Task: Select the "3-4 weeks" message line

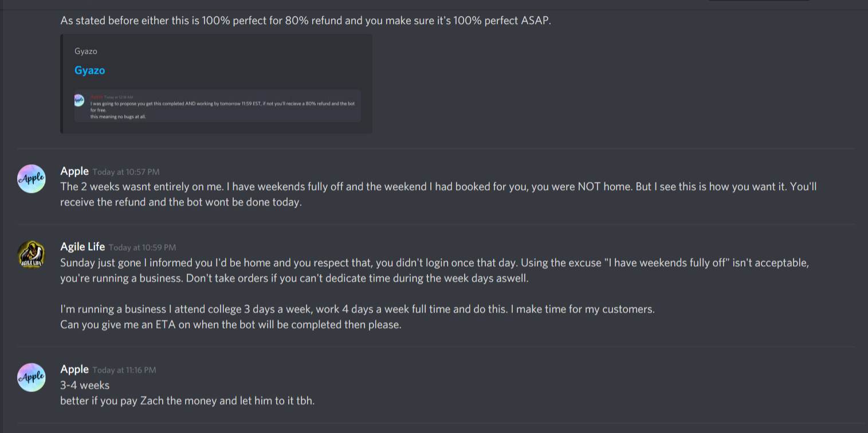Action: 85,385
